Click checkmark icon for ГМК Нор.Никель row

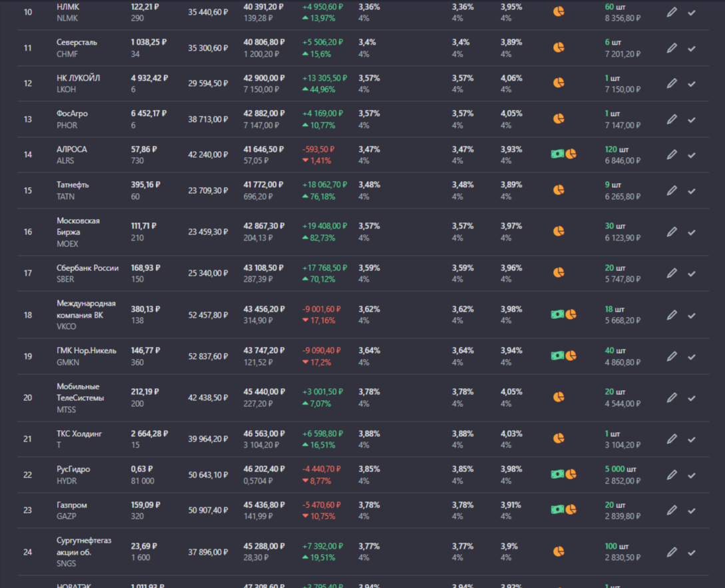[692, 357]
